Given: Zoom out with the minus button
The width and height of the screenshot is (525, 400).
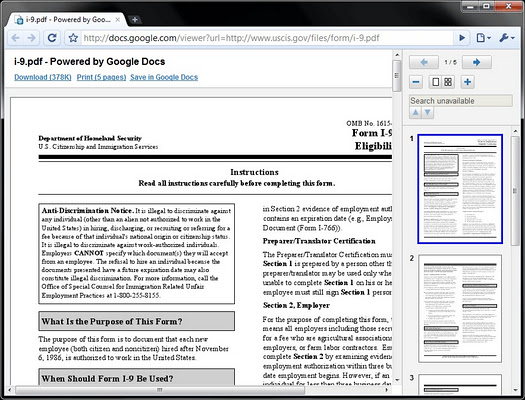Looking at the screenshot, I should click(x=416, y=82).
